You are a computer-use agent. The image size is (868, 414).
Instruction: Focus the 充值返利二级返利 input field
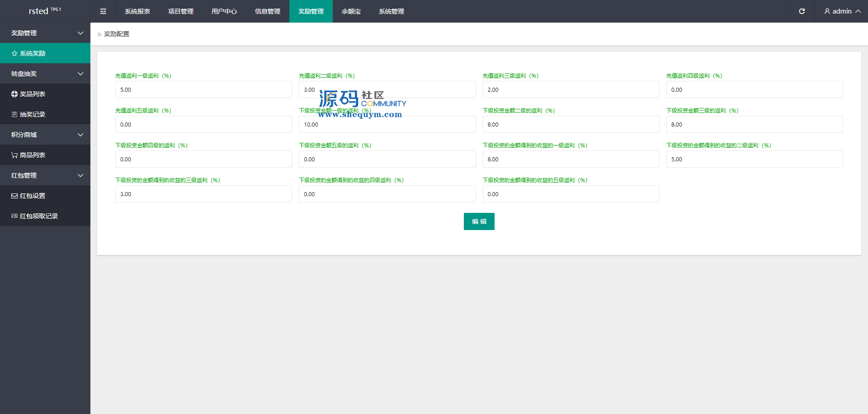coord(387,89)
